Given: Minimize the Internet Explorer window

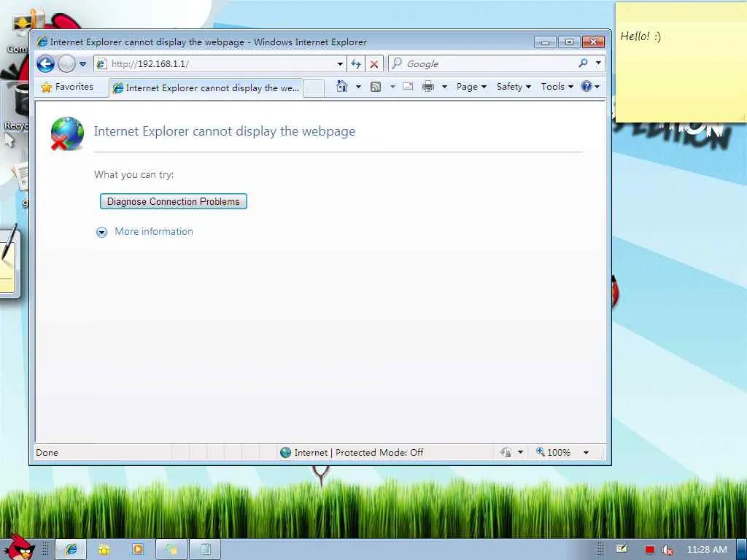Looking at the screenshot, I should pos(546,42).
